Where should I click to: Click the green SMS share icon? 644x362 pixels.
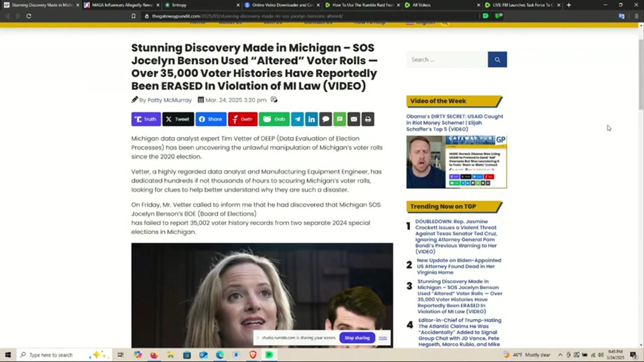[x=340, y=119]
